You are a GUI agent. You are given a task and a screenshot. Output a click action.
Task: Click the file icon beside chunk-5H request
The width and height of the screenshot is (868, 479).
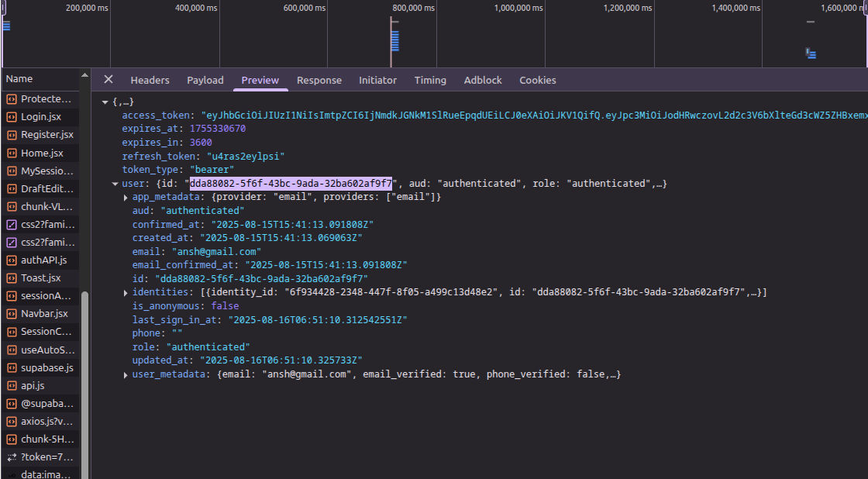(x=11, y=439)
